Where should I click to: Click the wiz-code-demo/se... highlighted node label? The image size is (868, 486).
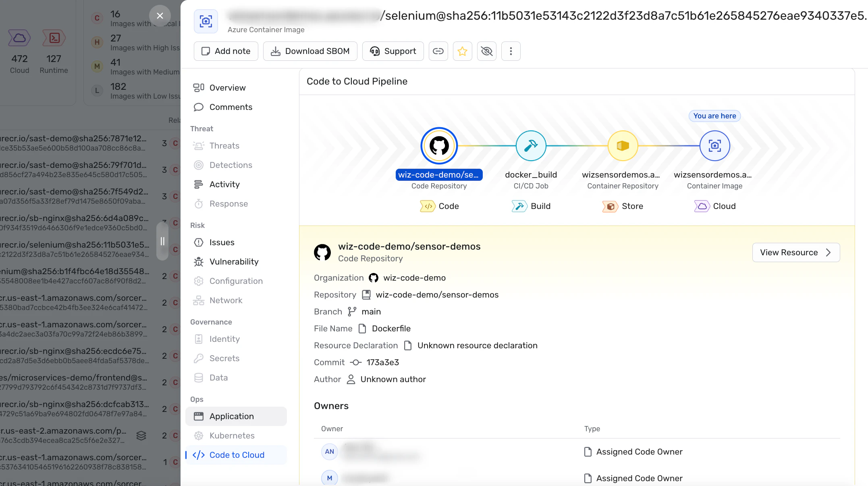439,175
